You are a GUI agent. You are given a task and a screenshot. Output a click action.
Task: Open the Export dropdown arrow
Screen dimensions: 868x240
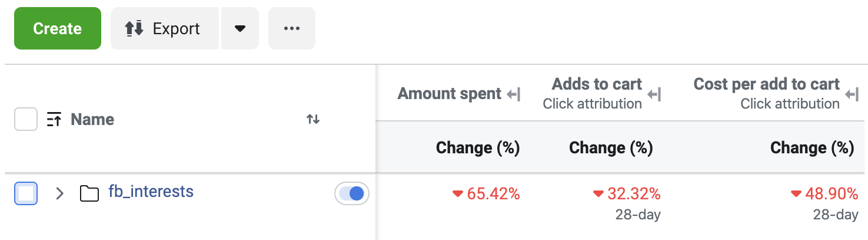coord(240,28)
